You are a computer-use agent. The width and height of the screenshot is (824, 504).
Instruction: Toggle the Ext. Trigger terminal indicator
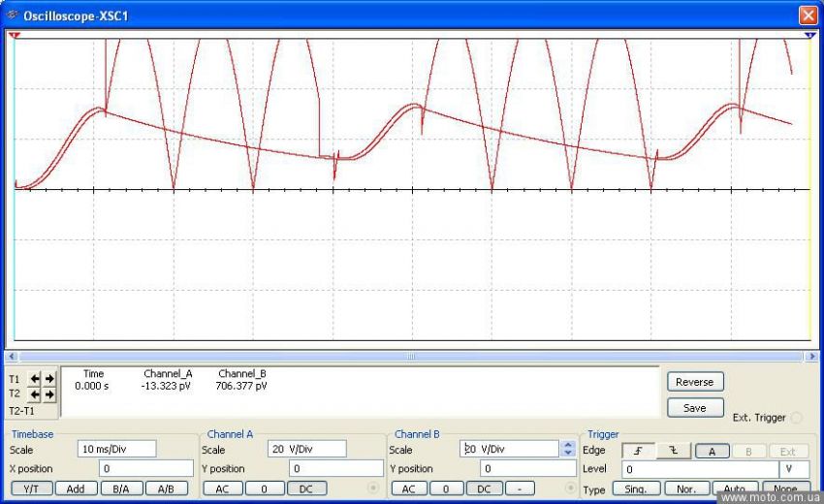pyautogui.click(x=797, y=418)
